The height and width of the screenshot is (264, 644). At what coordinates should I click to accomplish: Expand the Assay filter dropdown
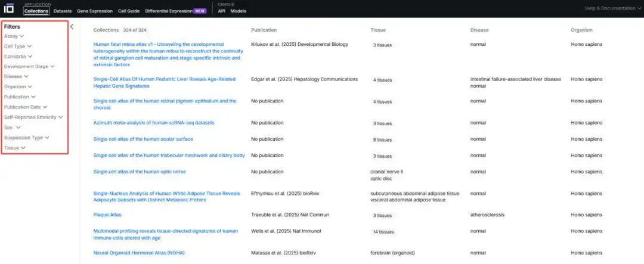pos(14,36)
